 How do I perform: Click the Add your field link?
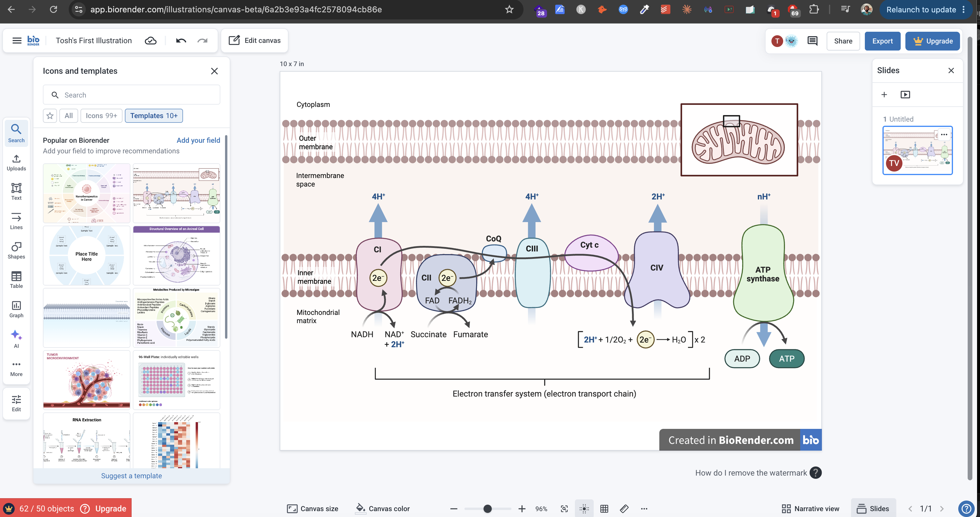pos(198,140)
